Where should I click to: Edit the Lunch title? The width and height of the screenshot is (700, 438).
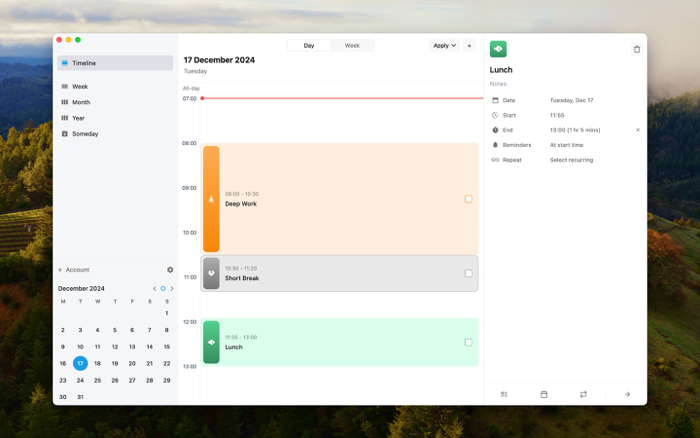[501, 70]
